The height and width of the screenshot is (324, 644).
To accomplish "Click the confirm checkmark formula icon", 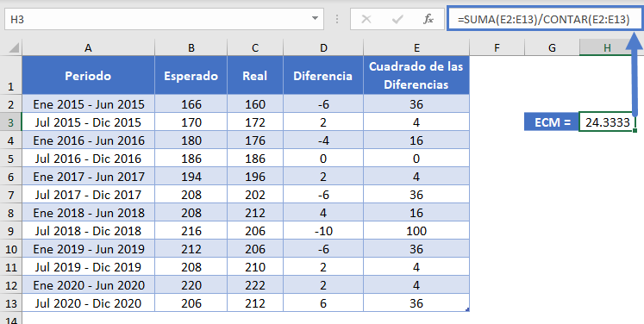I will pyautogui.click(x=397, y=19).
